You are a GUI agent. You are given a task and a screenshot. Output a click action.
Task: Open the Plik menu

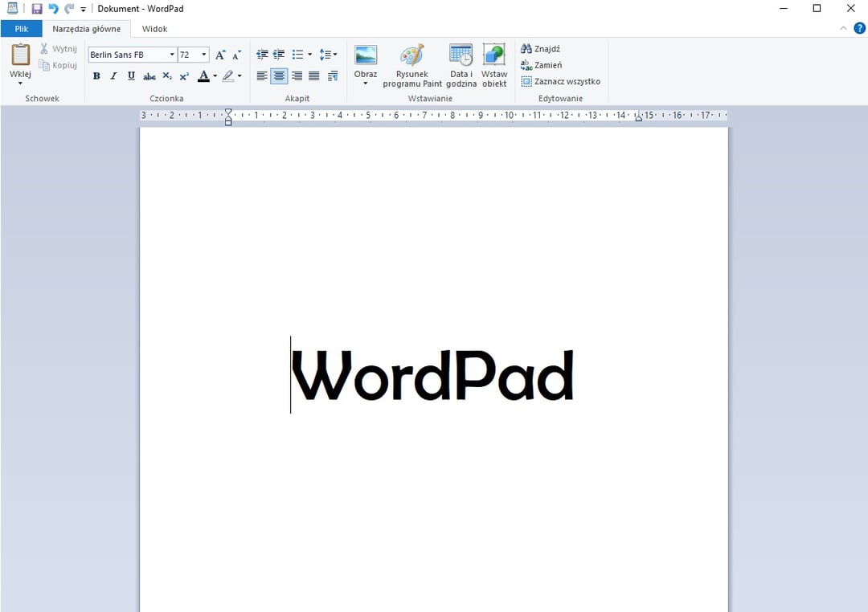point(21,28)
